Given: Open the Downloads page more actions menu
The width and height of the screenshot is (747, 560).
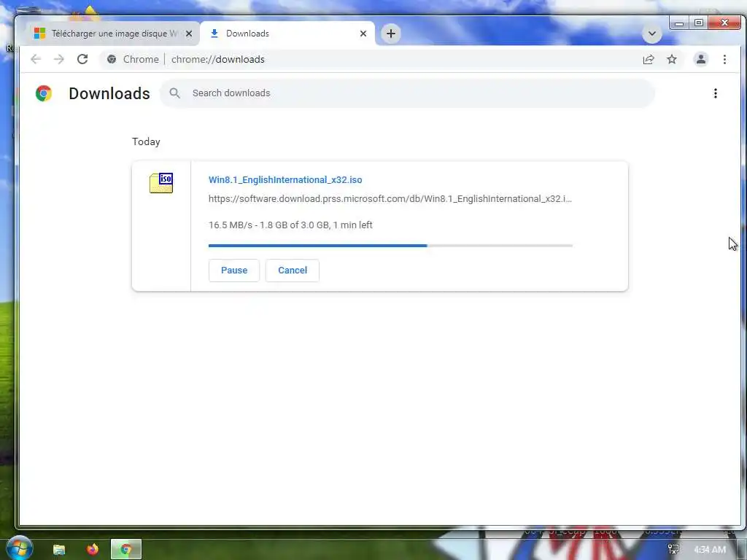Looking at the screenshot, I should pos(716,93).
